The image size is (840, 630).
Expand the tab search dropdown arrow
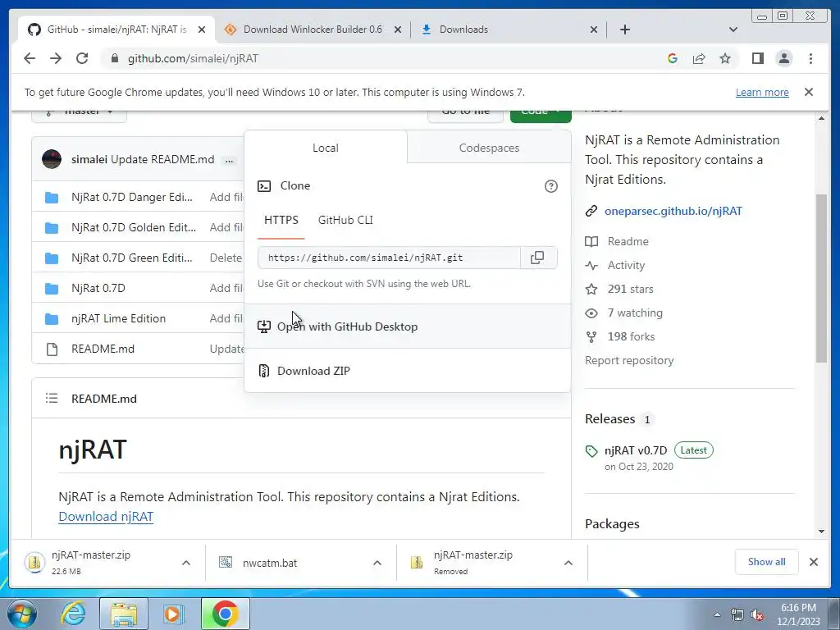coord(733,30)
